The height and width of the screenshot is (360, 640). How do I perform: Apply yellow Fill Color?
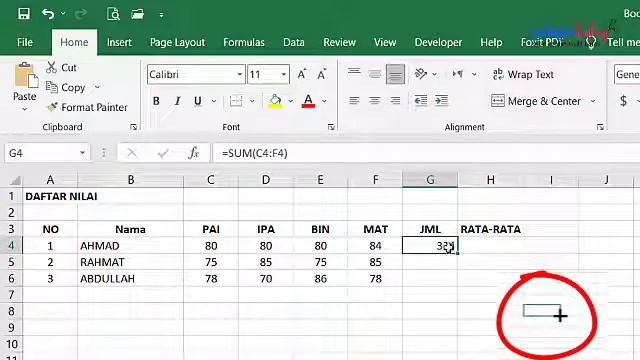(x=275, y=101)
